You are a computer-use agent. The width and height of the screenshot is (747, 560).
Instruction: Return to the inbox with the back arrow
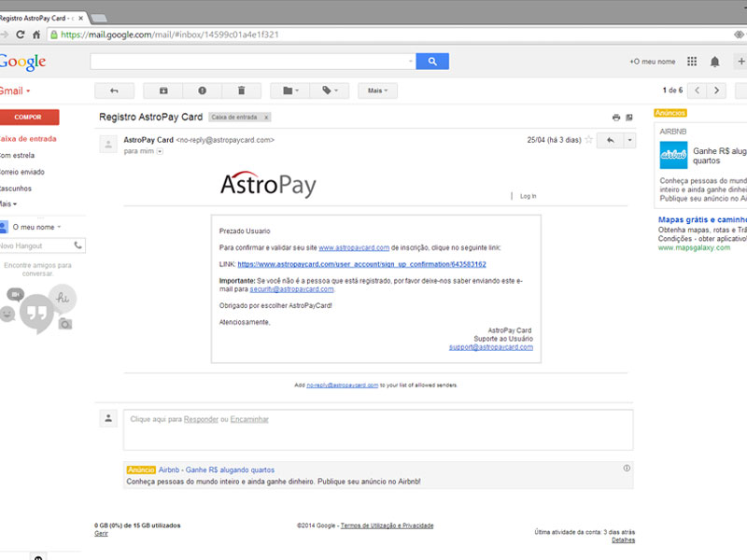point(113,91)
